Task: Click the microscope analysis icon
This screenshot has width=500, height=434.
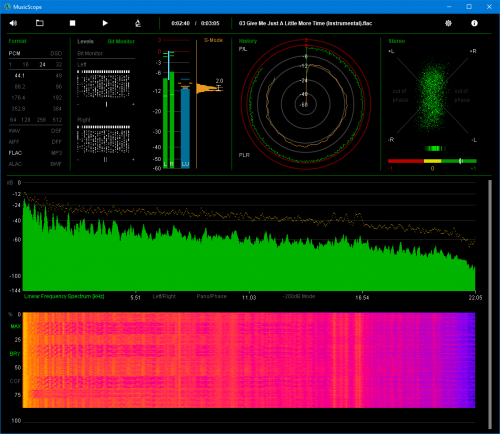Action: [x=138, y=23]
